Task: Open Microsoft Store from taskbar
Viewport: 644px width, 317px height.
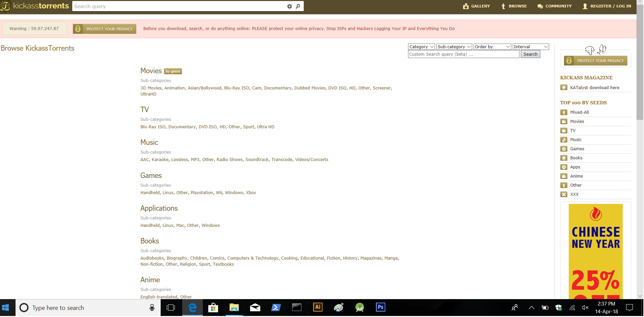Action: (x=213, y=308)
